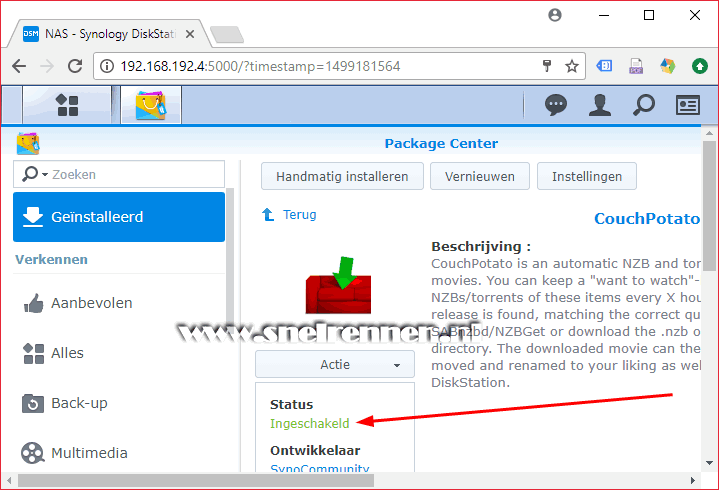
Task: Click the site information icon in address bar
Action: point(107,66)
